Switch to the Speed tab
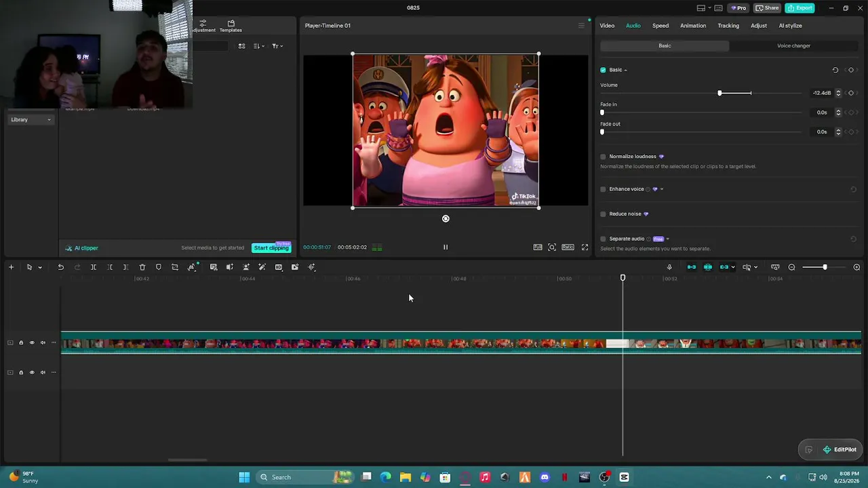Image resolution: width=868 pixels, height=488 pixels. (660, 26)
